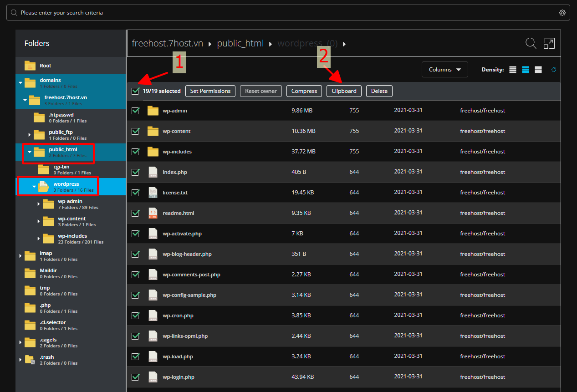Collapse the domains tree node
The image size is (577, 392).
coord(20,83)
